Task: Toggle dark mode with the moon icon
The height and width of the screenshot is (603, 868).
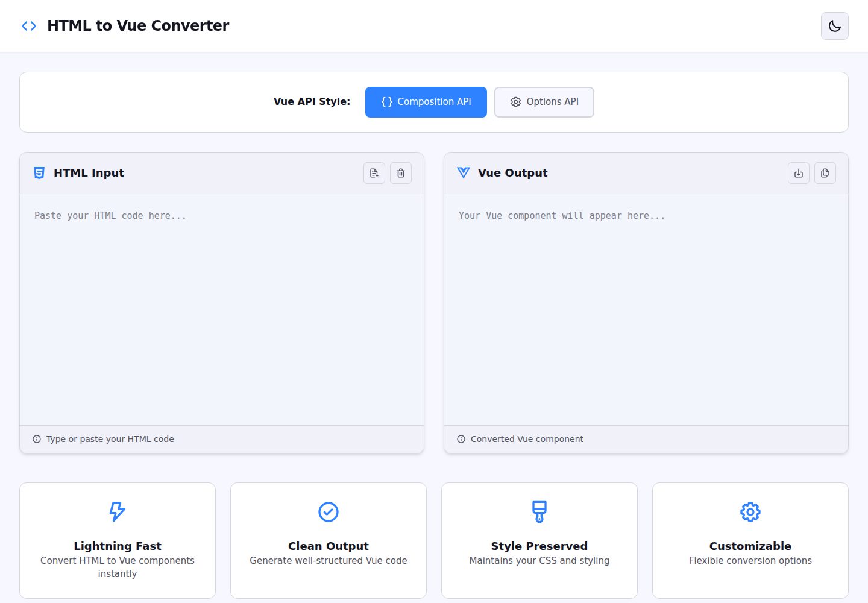Action: pos(834,26)
